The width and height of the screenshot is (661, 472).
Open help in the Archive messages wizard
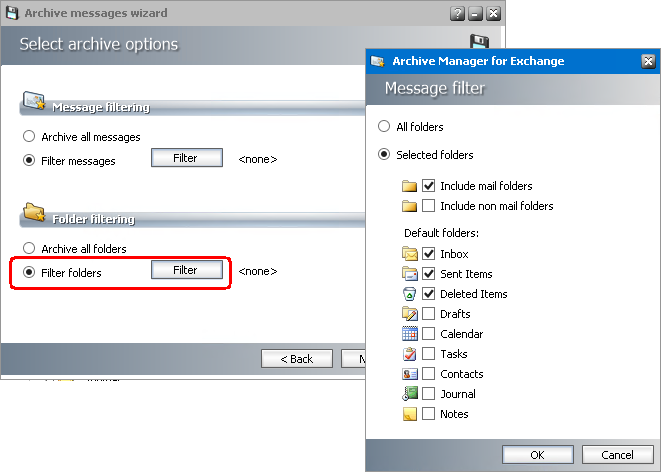[x=457, y=13]
